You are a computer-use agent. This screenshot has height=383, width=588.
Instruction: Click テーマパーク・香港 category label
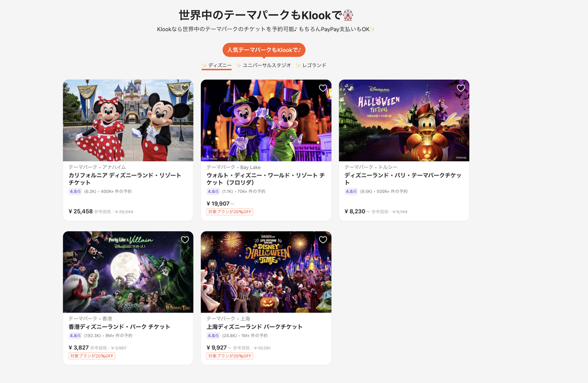click(x=90, y=319)
